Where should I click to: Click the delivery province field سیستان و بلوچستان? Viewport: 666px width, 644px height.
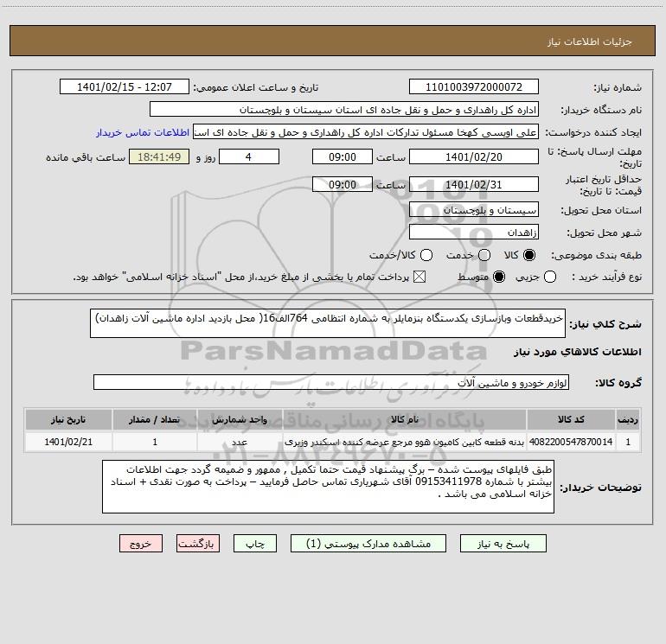tap(474, 210)
